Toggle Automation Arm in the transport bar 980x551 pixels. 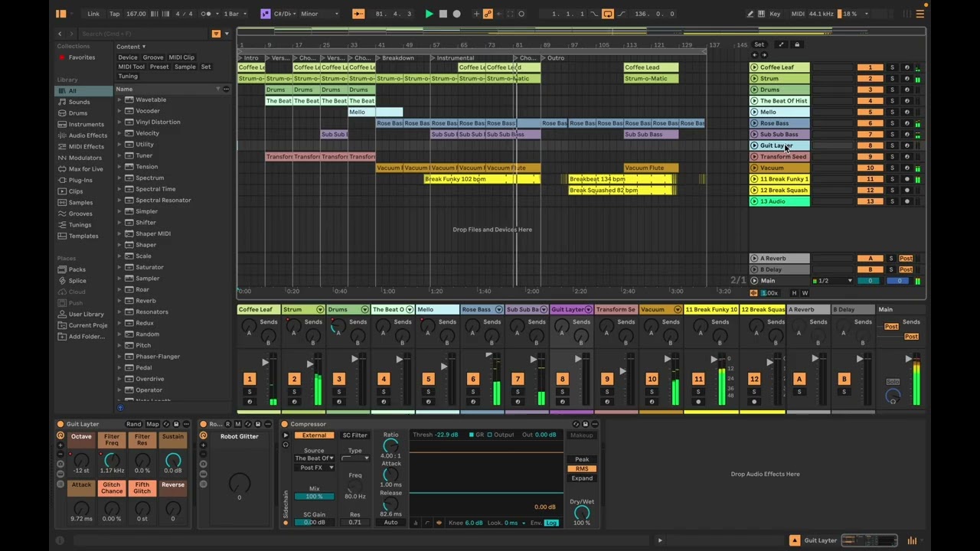(x=488, y=14)
